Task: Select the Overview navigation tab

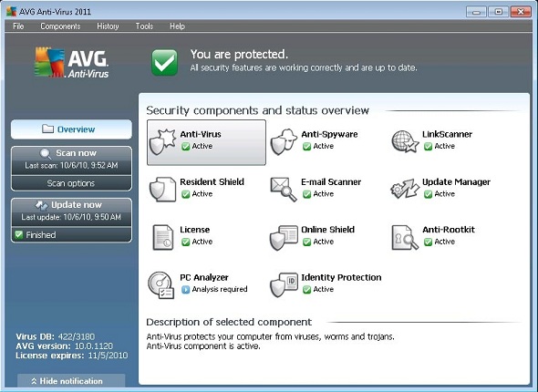Action: pos(71,129)
